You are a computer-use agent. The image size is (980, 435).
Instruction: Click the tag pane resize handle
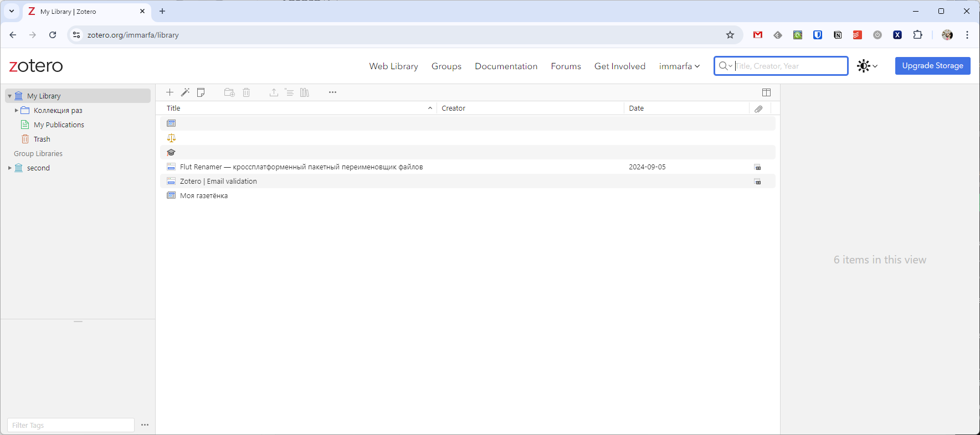(x=78, y=321)
